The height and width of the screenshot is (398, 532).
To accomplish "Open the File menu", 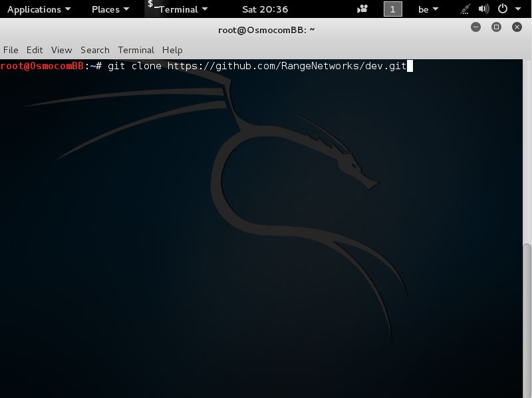I will click(x=11, y=50).
